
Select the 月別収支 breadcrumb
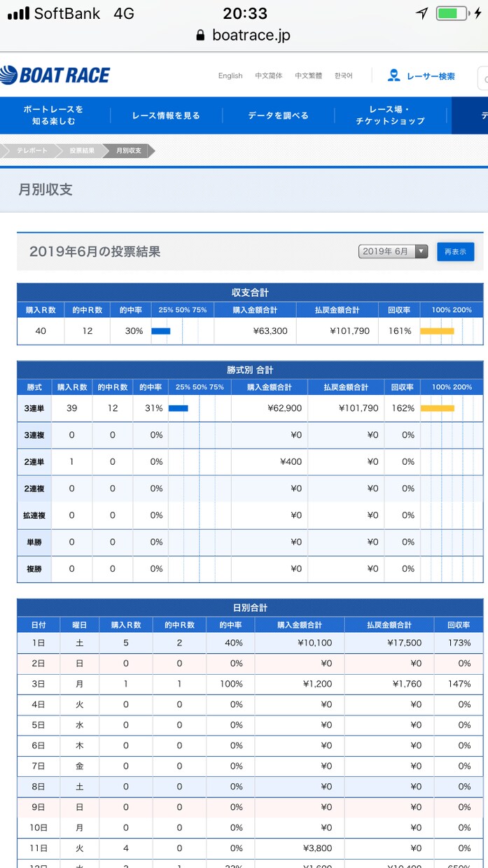pyautogui.click(x=128, y=150)
